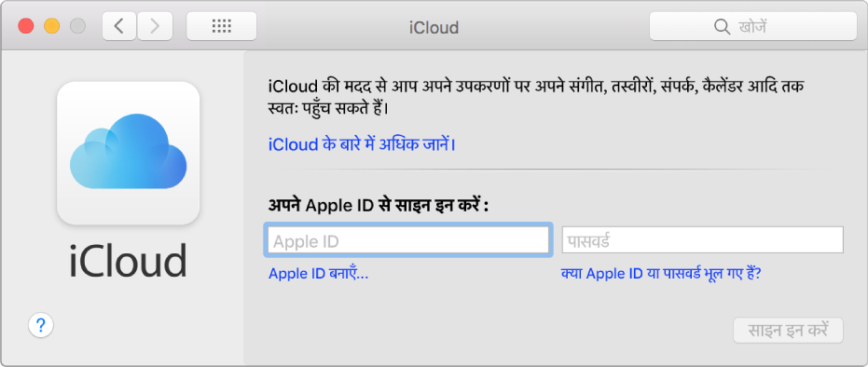Focus the खोजें search field

click(753, 26)
